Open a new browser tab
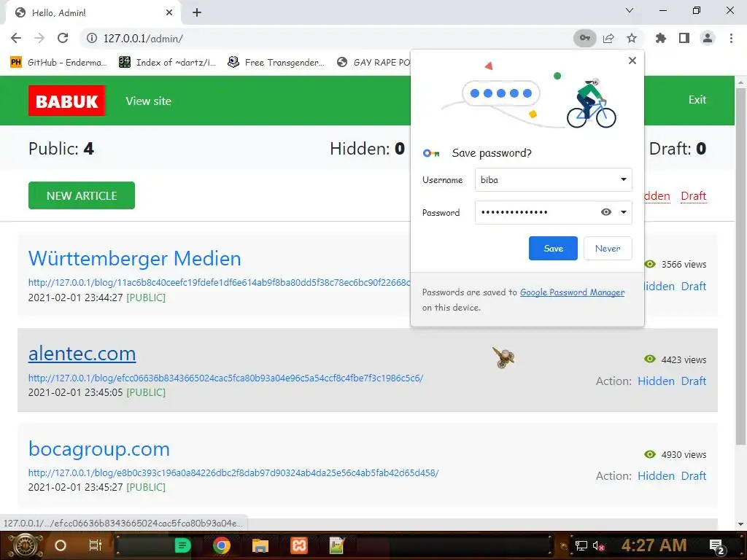The image size is (747, 560). pos(197,13)
